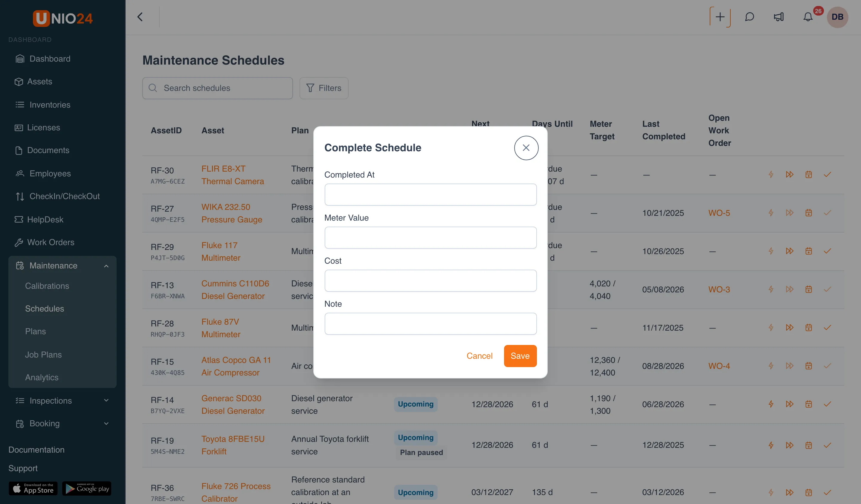Collapse the Maintenance menu section
Screen dimensions: 861x504
(62, 265)
